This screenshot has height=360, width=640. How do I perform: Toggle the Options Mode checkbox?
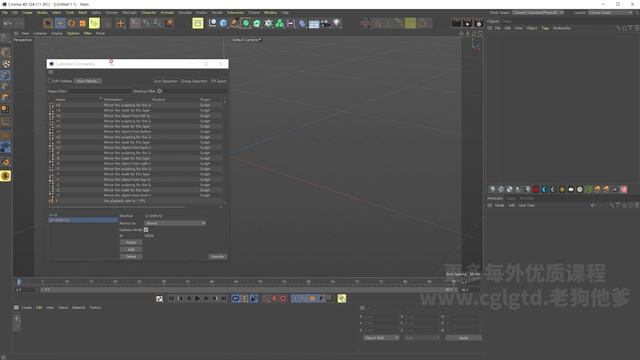[x=146, y=230]
